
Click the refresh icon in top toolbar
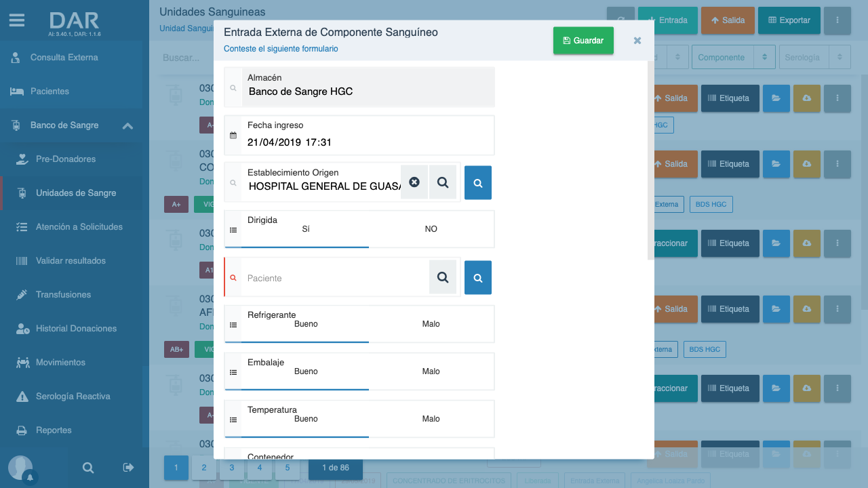(x=620, y=20)
